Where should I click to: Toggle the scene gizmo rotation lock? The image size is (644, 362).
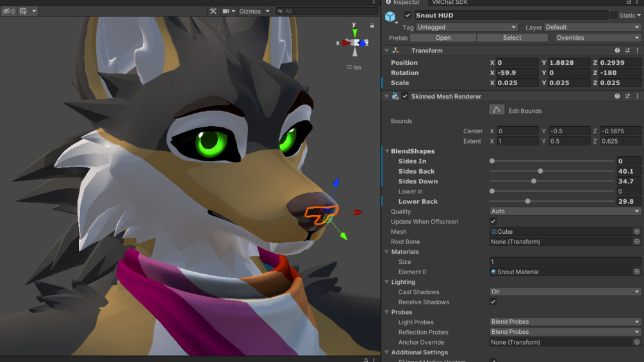[372, 26]
